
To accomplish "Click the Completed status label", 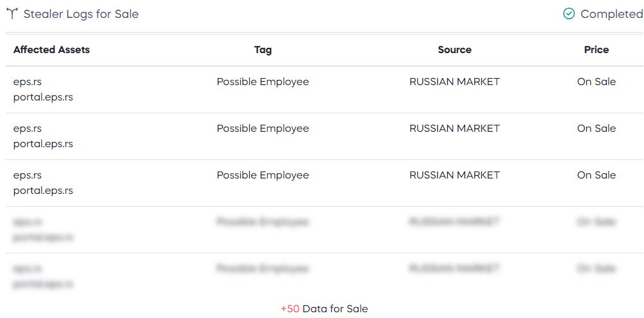I will (612, 14).
